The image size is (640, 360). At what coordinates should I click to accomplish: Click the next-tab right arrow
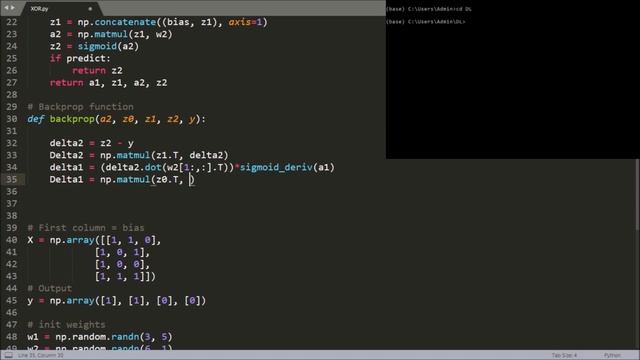coord(13,8)
